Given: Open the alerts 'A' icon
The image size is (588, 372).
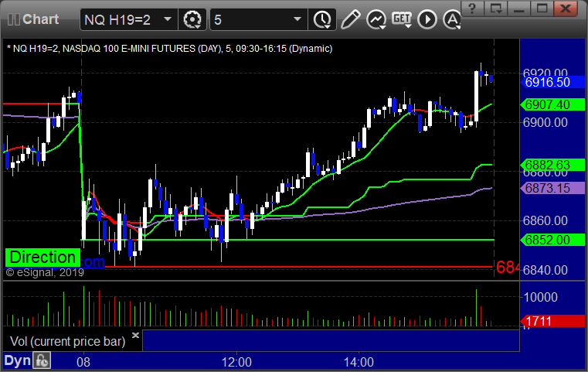Looking at the screenshot, I should point(452,19).
